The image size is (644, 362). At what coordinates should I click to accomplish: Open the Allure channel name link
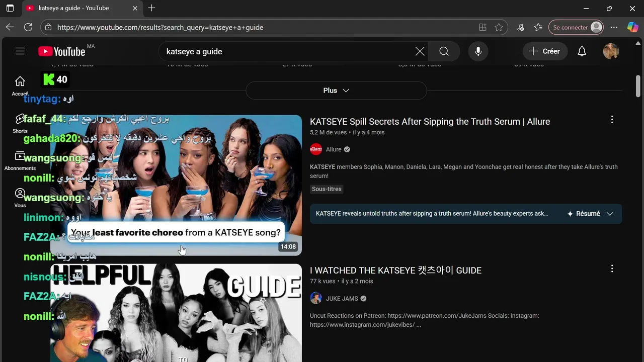click(x=334, y=149)
